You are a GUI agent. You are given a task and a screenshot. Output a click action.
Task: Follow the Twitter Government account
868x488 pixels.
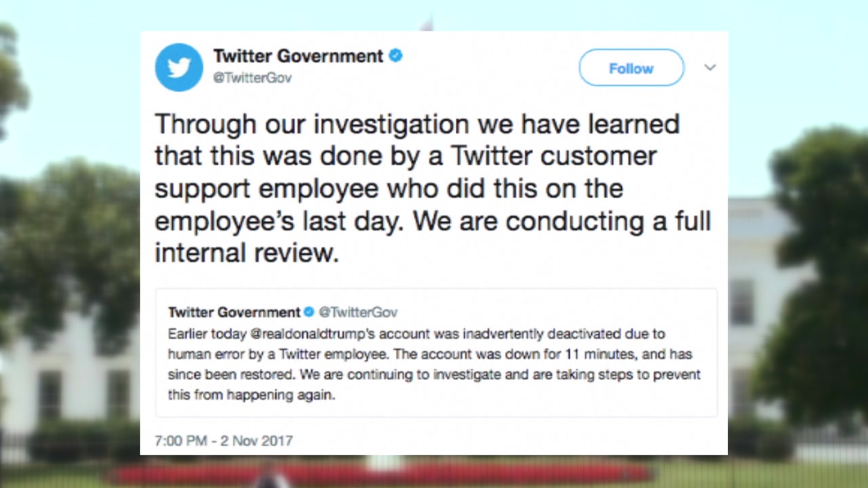(x=631, y=68)
